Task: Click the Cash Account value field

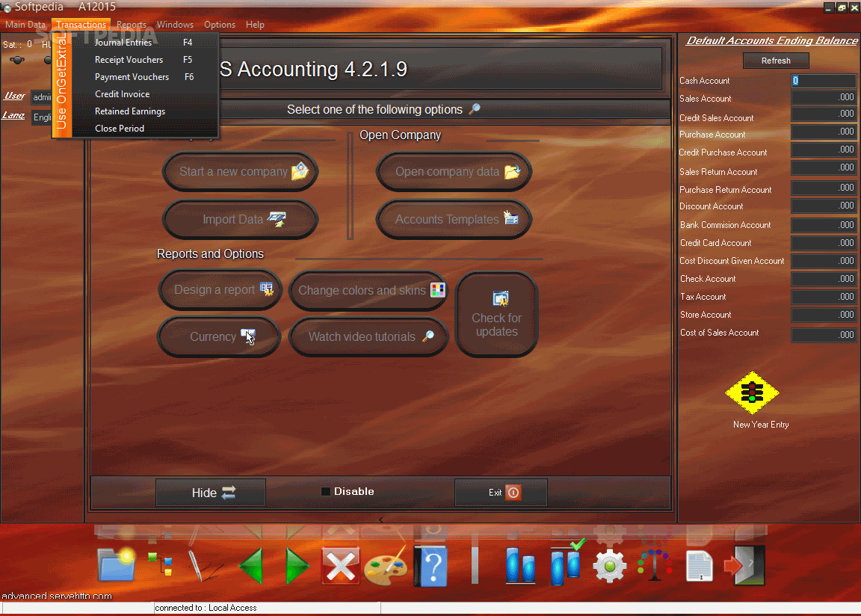Action: pos(824,81)
